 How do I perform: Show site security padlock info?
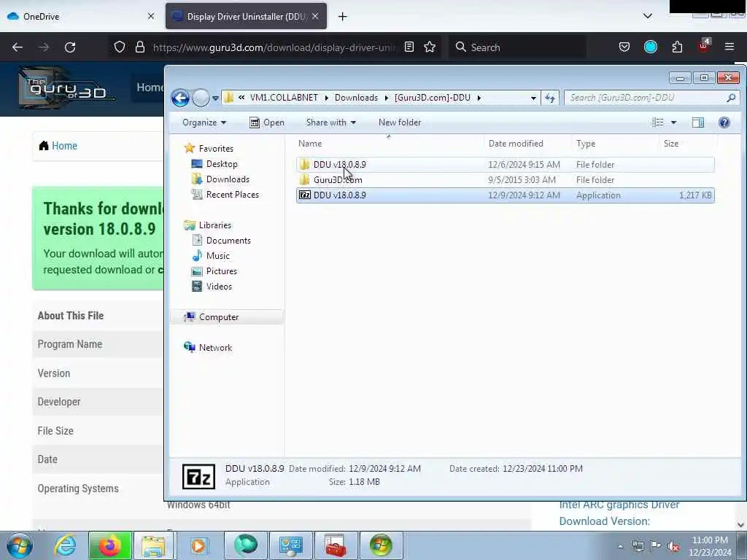coord(139,47)
